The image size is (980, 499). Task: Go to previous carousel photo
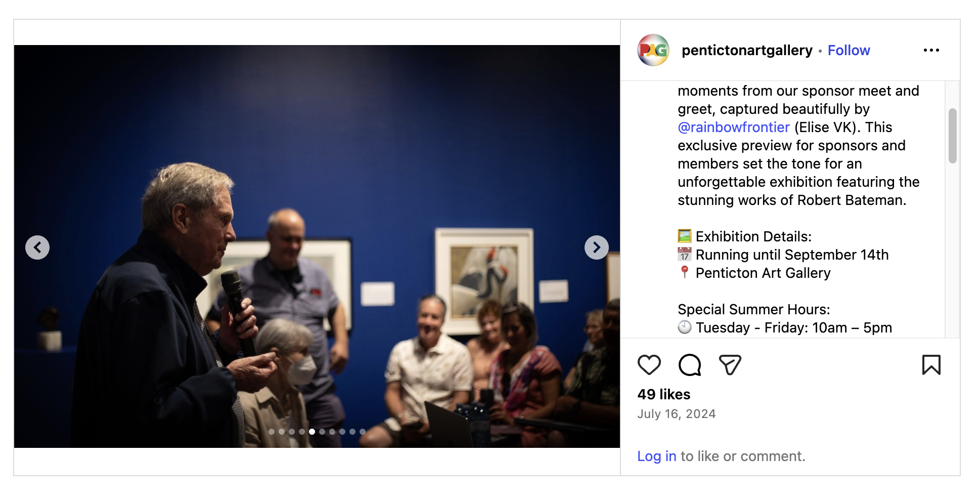coord(37,247)
